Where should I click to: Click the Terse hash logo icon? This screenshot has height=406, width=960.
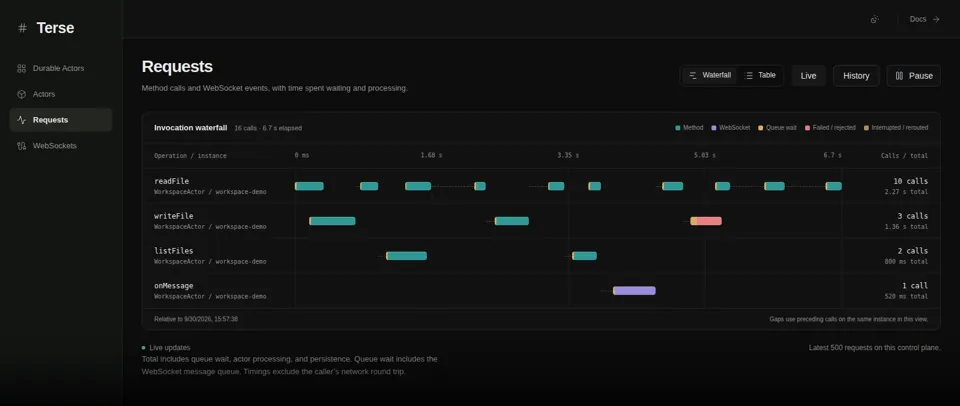coord(22,28)
